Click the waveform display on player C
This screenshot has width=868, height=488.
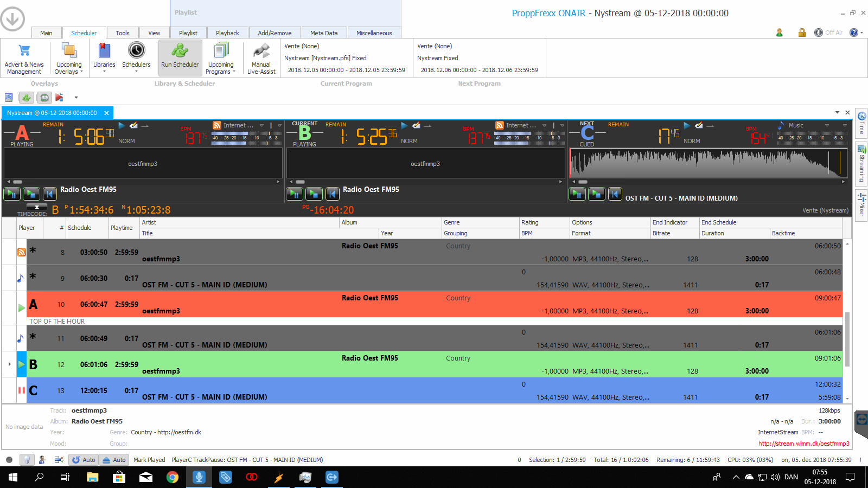pyautogui.click(x=709, y=163)
